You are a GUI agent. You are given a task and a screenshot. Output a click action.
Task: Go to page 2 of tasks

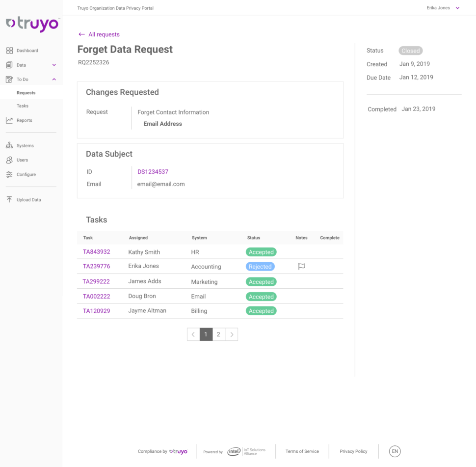click(x=218, y=334)
